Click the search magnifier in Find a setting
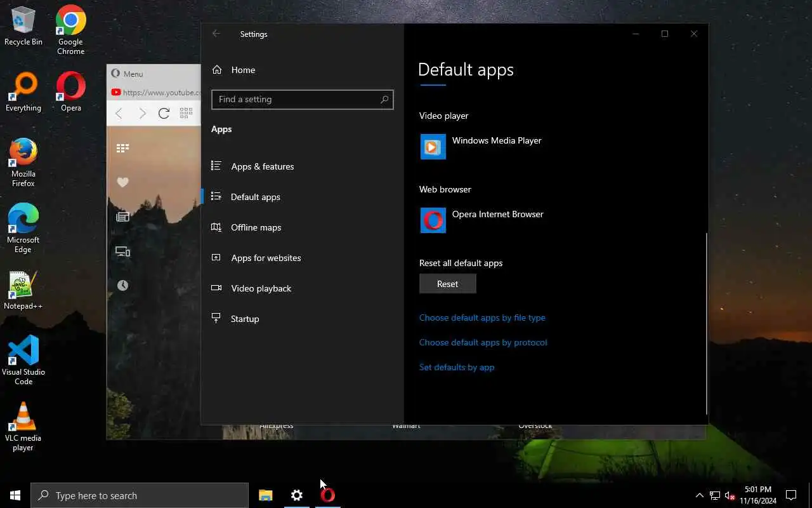The width and height of the screenshot is (812, 508). pos(384,99)
